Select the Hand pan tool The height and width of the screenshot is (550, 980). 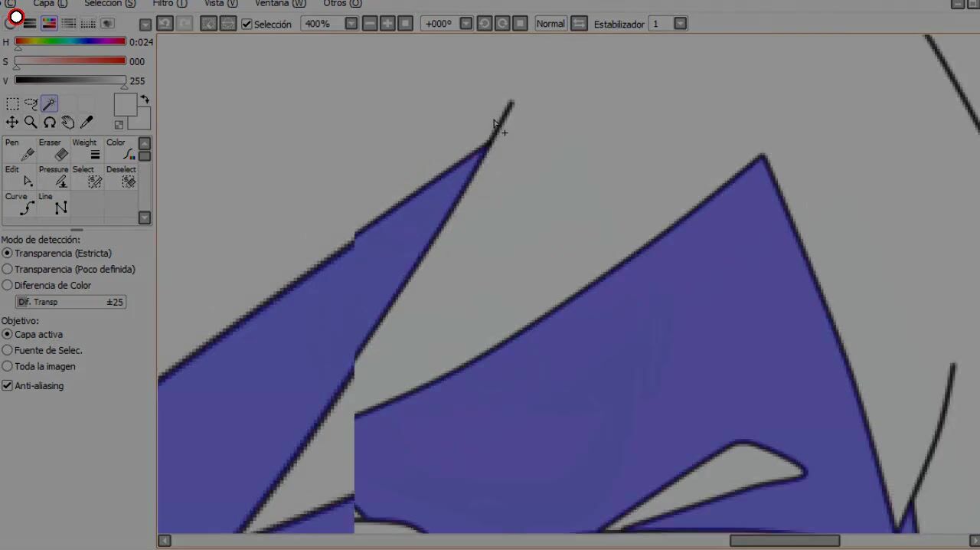point(68,123)
